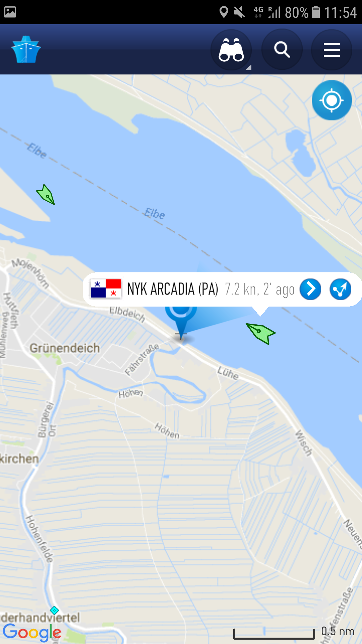Image resolution: width=362 pixels, height=644 pixels.
Task: Tap NYK ARCADIA (PA) vessel name
Action: [x=173, y=289]
